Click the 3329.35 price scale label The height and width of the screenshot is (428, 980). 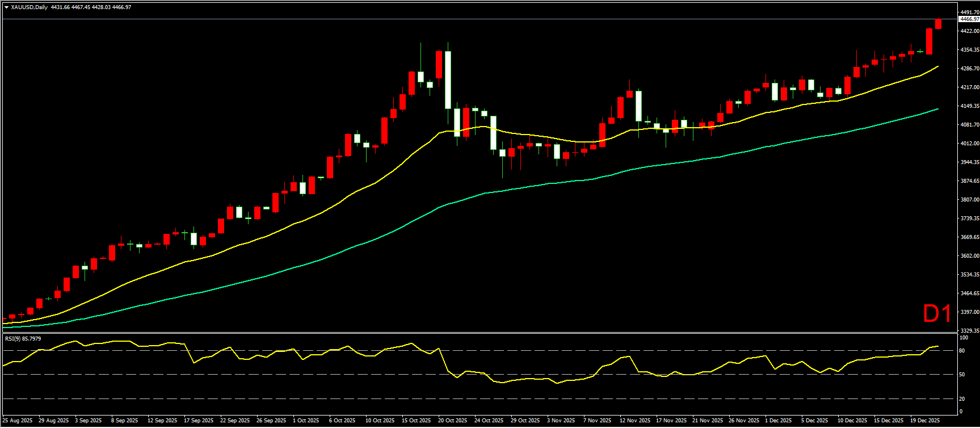pos(969,330)
